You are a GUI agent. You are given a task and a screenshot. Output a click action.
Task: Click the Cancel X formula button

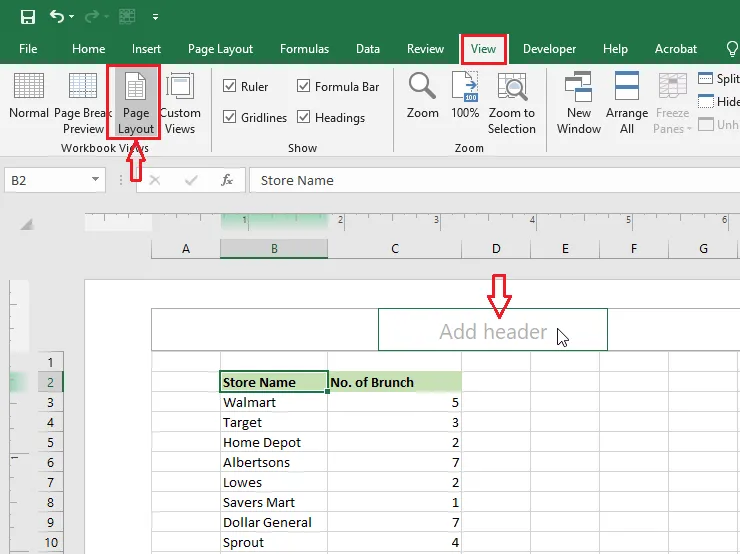(x=155, y=180)
